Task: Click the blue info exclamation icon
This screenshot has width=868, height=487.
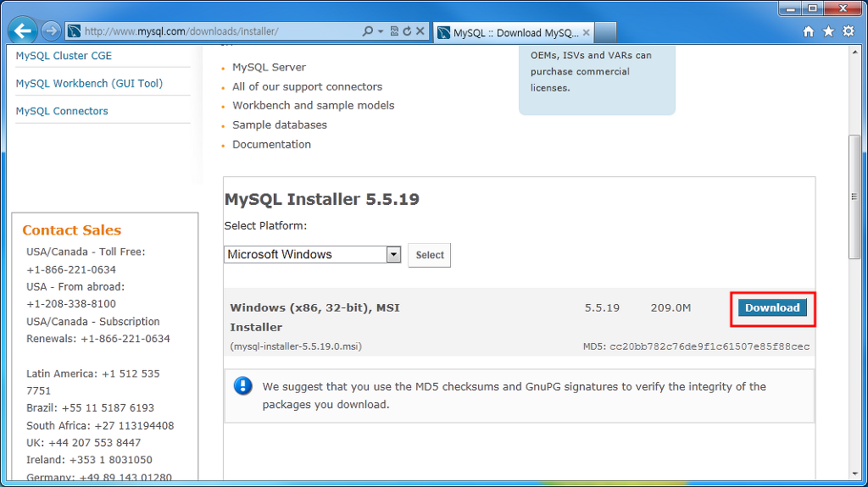Action: point(243,385)
